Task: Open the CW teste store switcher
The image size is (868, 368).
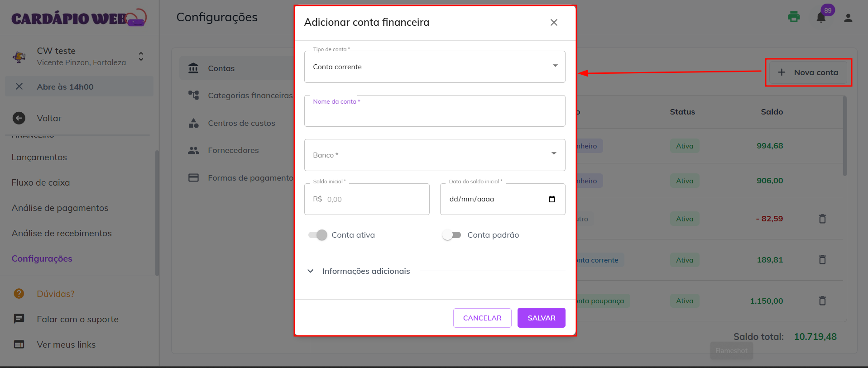Action: click(x=141, y=57)
